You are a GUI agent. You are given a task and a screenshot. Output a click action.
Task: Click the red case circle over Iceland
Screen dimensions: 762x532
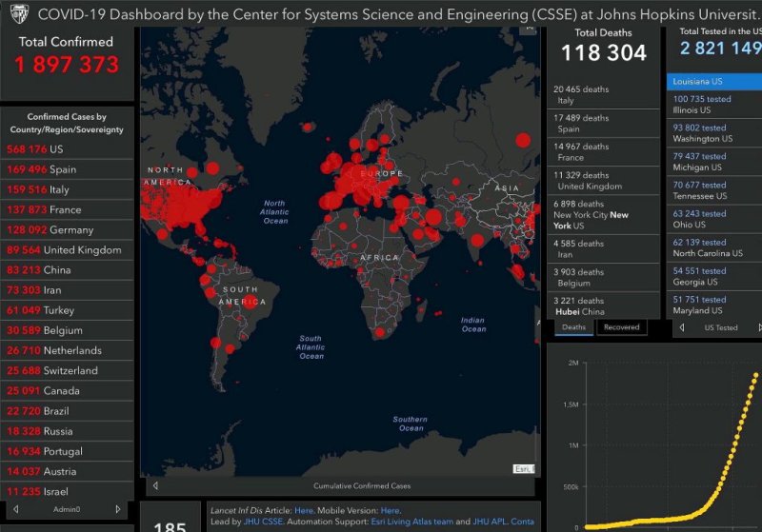click(307, 128)
